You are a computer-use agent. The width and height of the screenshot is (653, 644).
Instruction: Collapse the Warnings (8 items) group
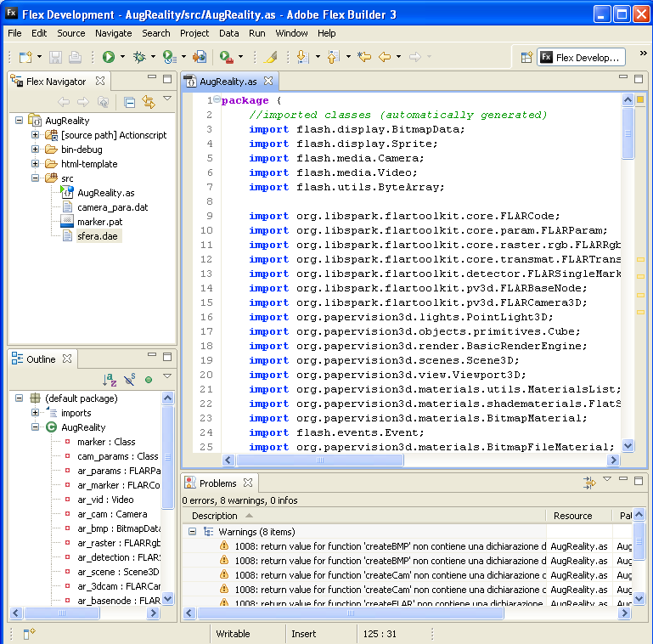pyautogui.click(x=193, y=532)
